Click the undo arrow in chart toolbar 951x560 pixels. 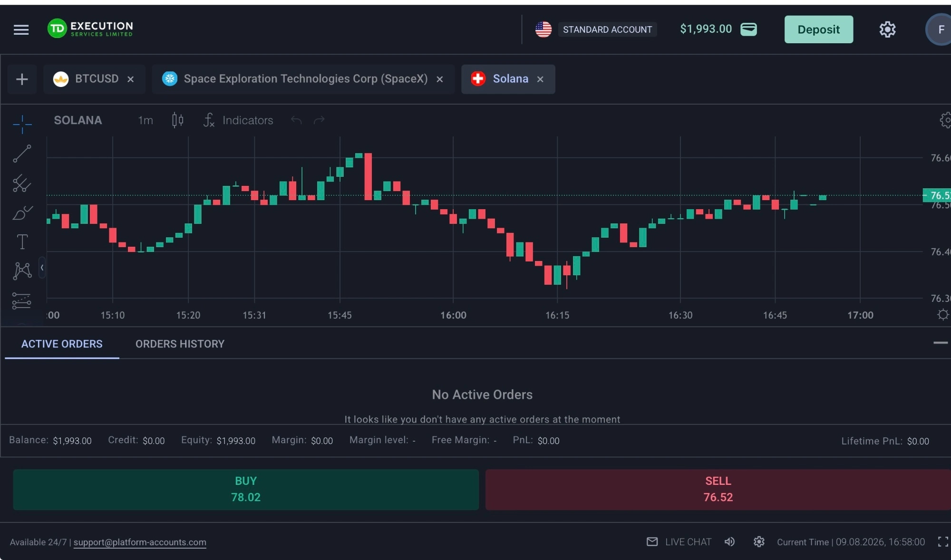coord(296,120)
